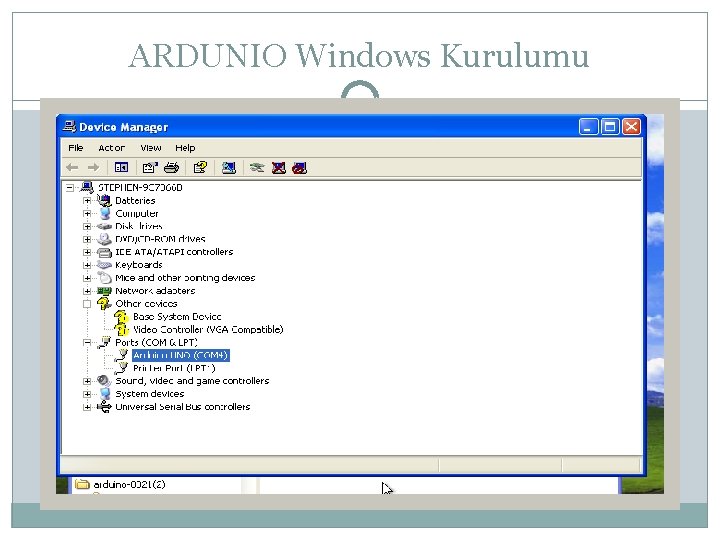The width and height of the screenshot is (720, 540).
Task: Expand the Keyboards category
Action: pos(87,265)
